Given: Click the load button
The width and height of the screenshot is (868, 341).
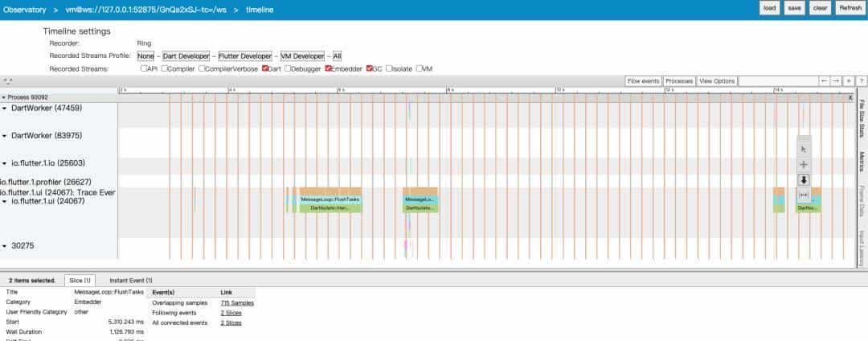Looking at the screenshot, I should point(769,8).
